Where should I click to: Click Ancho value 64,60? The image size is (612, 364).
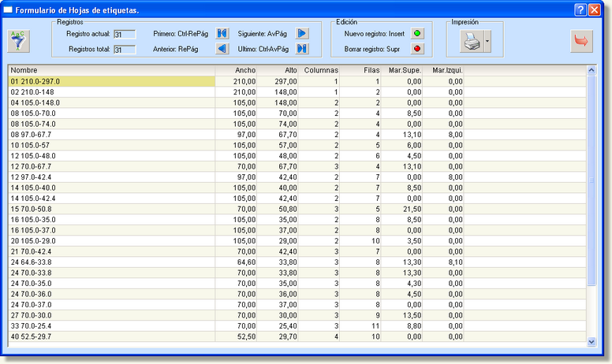point(236,262)
